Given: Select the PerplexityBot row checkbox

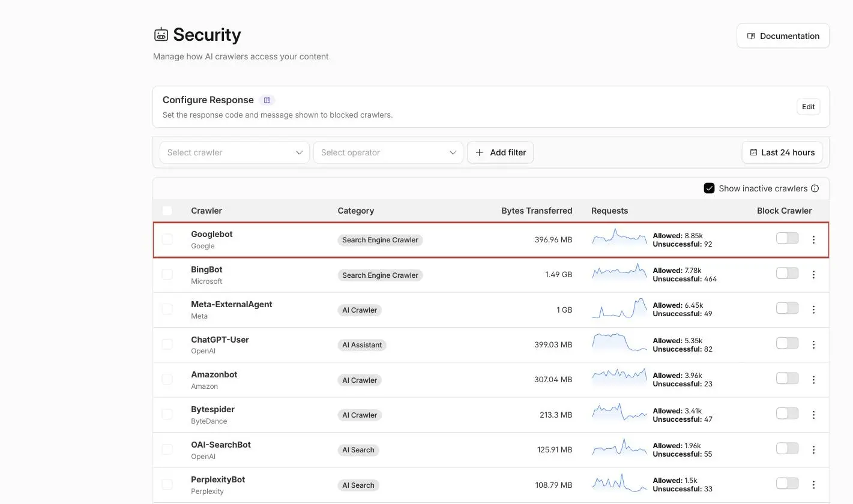Looking at the screenshot, I should [x=167, y=484].
